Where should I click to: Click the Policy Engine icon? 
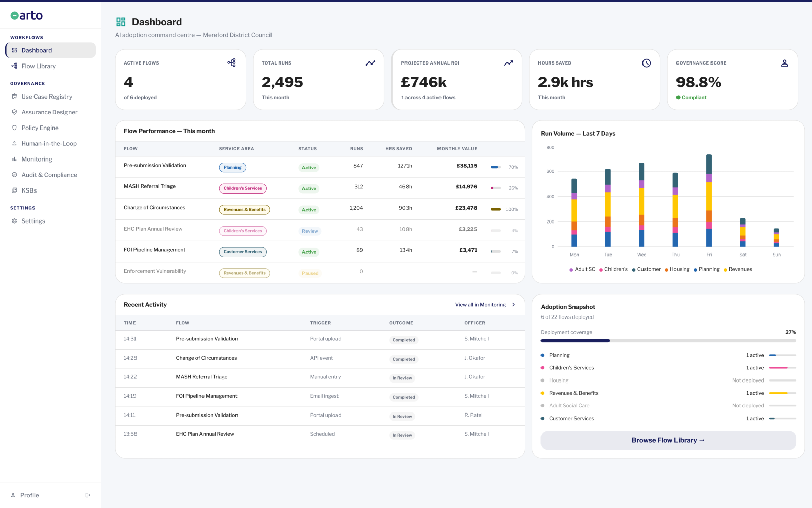pos(14,128)
